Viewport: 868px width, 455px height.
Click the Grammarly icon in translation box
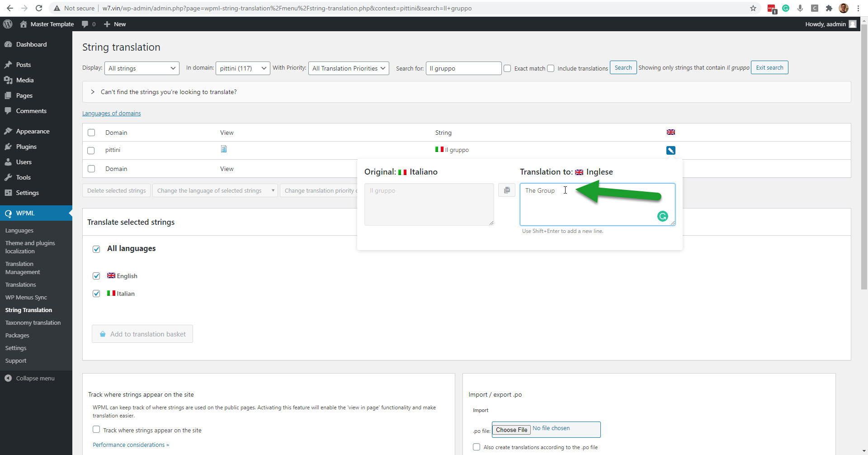pos(663,216)
